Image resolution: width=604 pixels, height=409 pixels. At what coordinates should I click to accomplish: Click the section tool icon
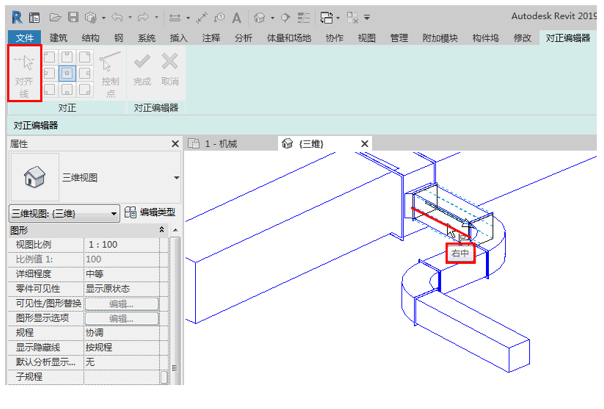pos(285,18)
